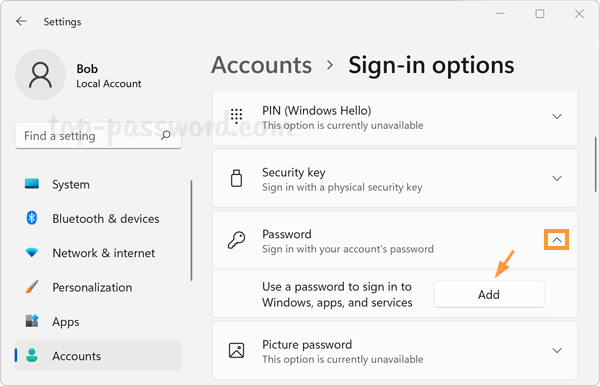Expand the Picture password chevron
Viewport: 600px width, 386px height.
pyautogui.click(x=557, y=350)
